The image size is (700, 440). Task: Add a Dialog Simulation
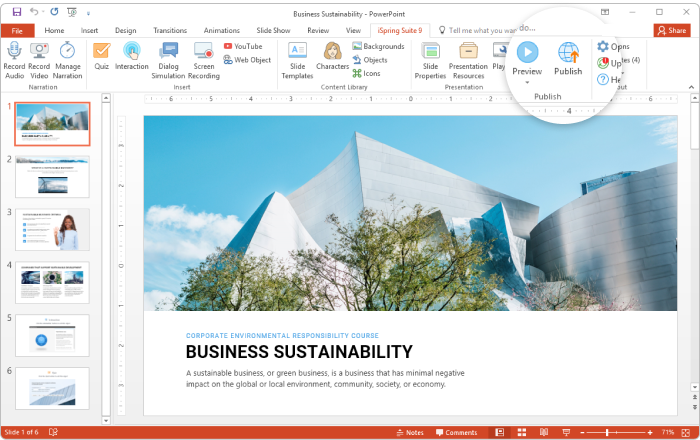coord(168,61)
